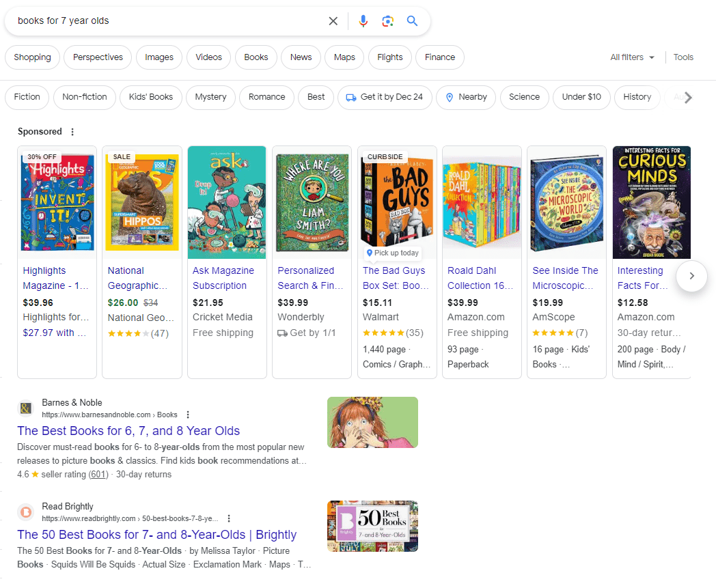
Task: Open The 50 Best Books for 7- and 8-Year-Olds
Action: click(156, 534)
